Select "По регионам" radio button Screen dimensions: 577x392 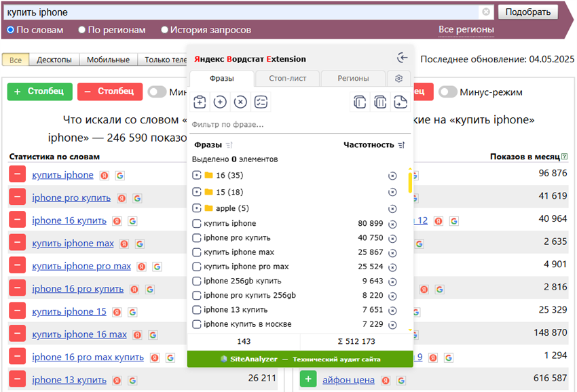click(81, 30)
